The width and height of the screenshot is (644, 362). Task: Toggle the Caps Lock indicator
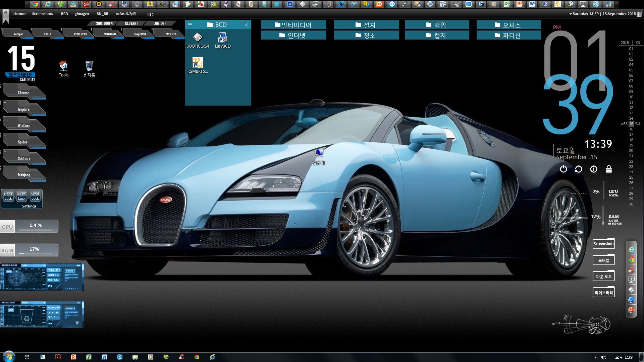[x=8, y=196]
